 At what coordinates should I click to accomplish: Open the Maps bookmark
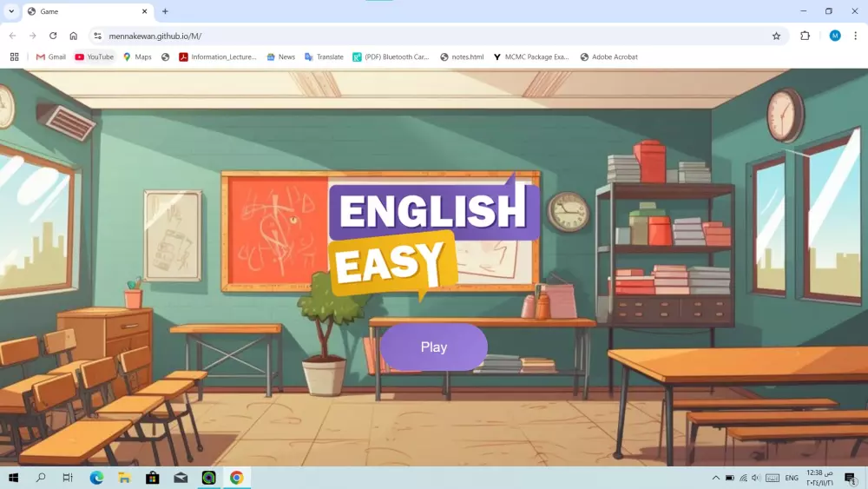click(137, 57)
